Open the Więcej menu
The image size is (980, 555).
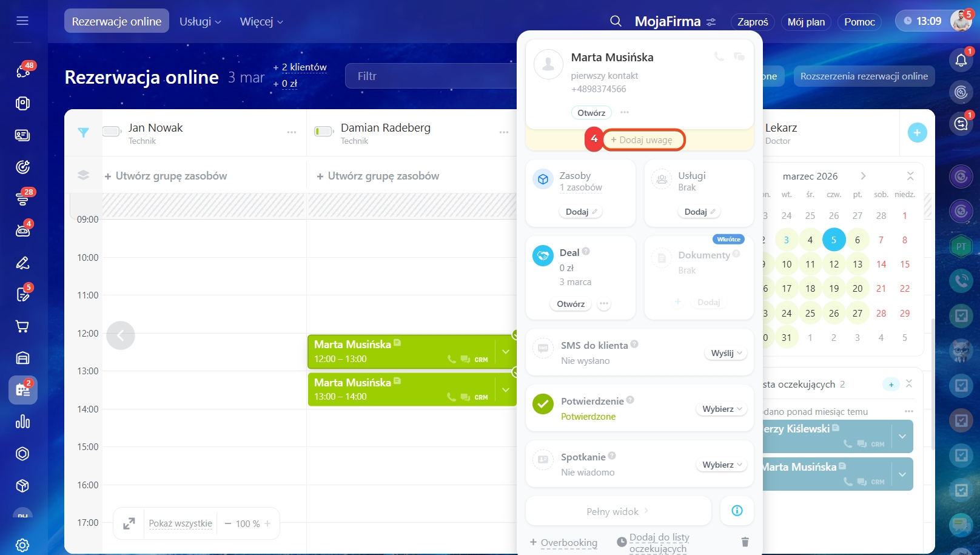[261, 21]
